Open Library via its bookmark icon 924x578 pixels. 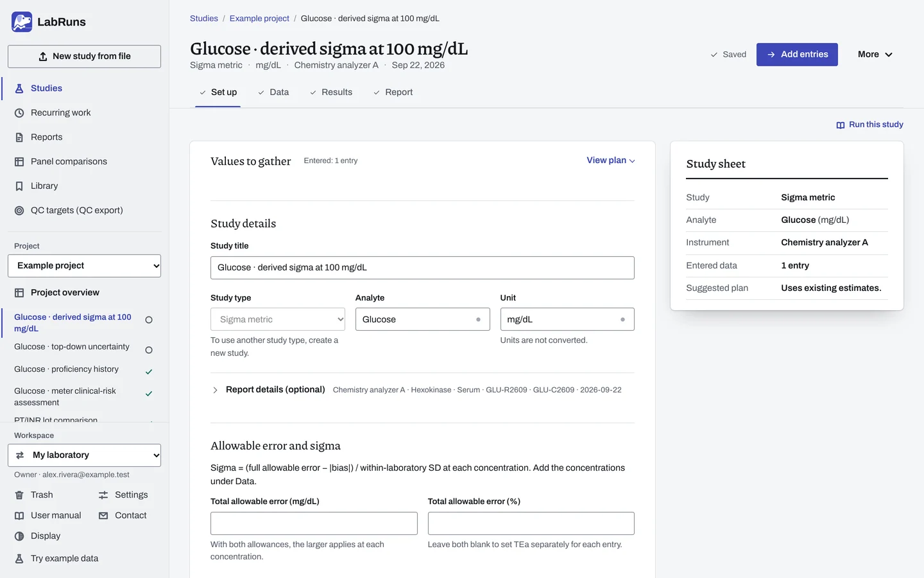[x=19, y=186]
